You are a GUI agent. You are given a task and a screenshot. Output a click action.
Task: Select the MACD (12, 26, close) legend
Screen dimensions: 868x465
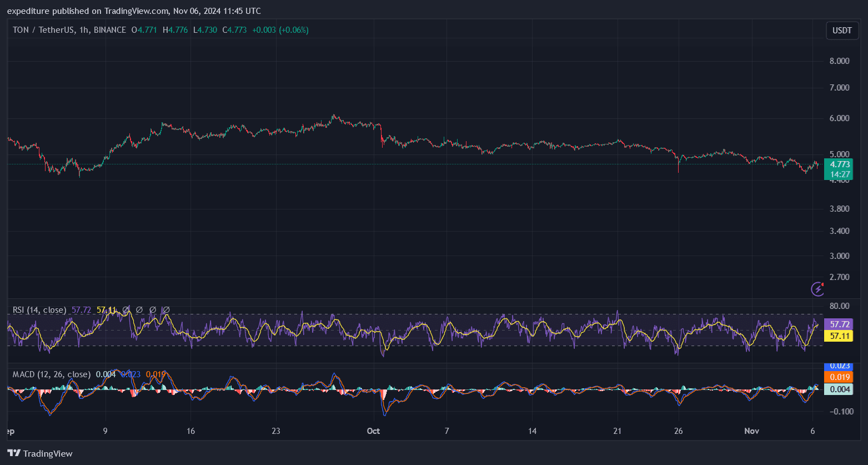coord(51,374)
